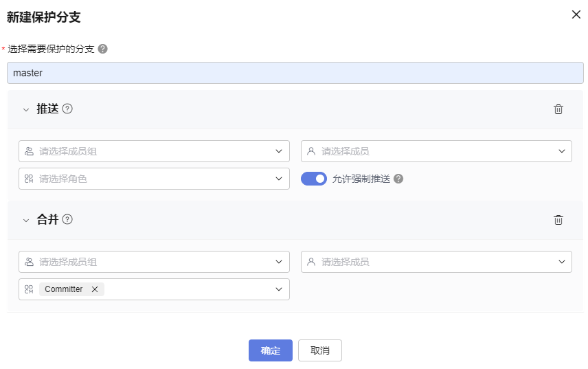Screen dimensions: 588x369
Task: Open role dropdown under 推送
Action: [x=154, y=179]
